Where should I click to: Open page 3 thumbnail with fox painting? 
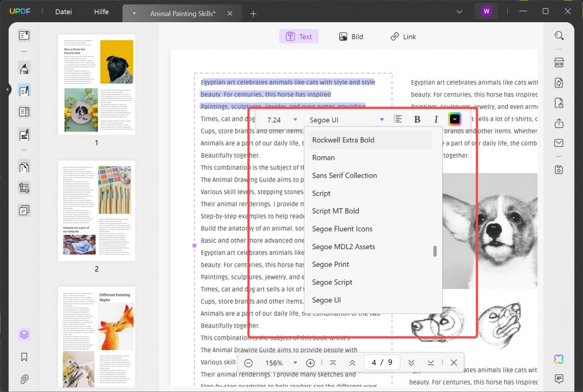click(97, 337)
